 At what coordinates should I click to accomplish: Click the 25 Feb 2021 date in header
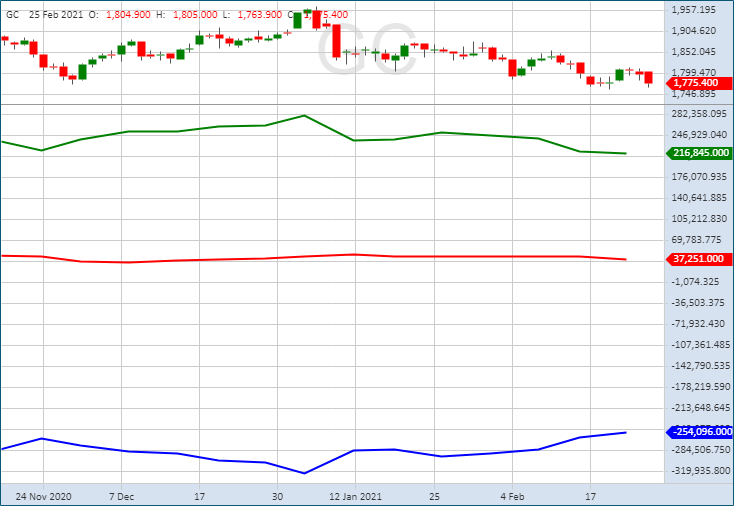click(x=56, y=15)
